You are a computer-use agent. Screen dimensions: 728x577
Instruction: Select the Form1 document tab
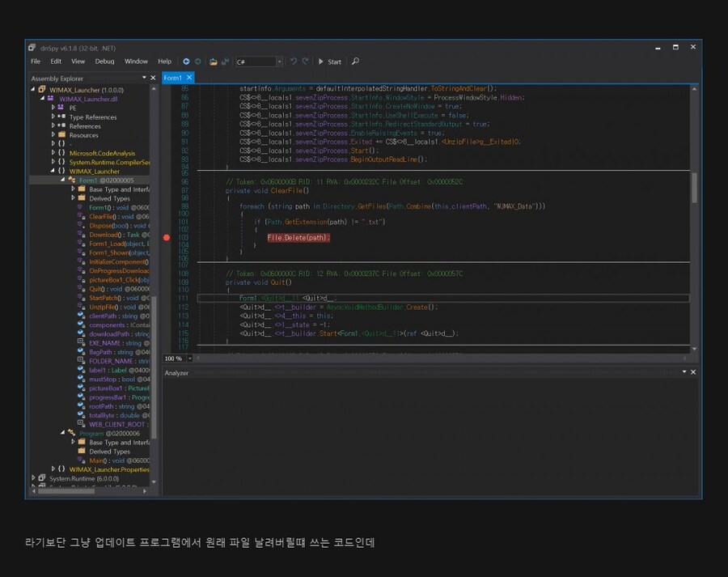(x=173, y=78)
